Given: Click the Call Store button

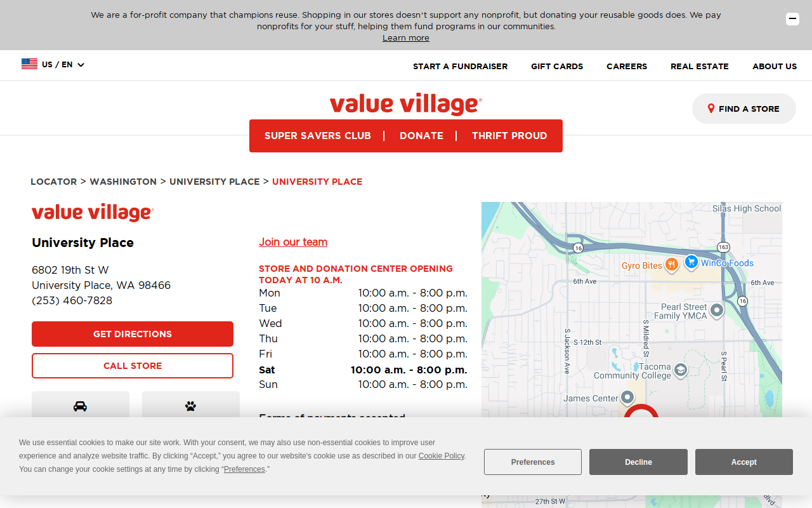Looking at the screenshot, I should [133, 366].
